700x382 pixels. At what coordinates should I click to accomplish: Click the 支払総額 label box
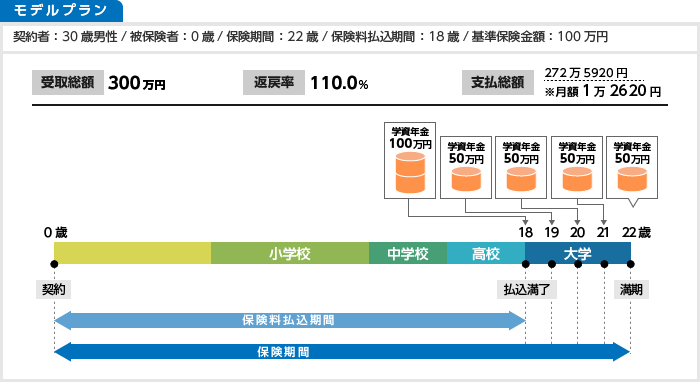[x=498, y=83]
